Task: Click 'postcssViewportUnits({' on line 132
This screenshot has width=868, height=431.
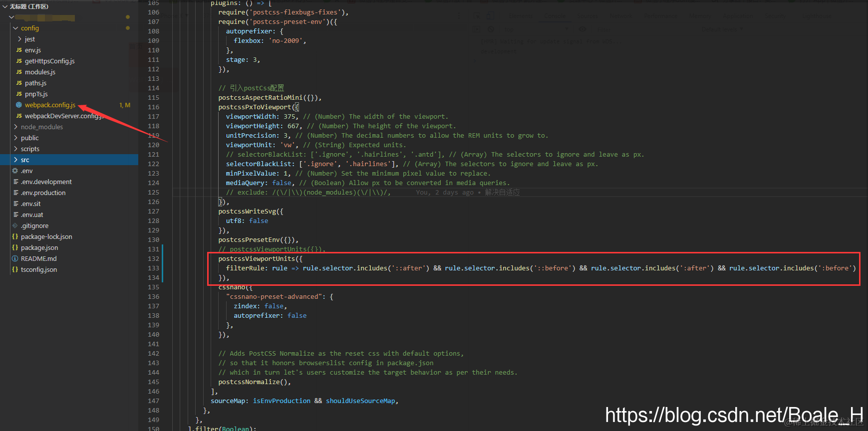Action: coord(260,259)
